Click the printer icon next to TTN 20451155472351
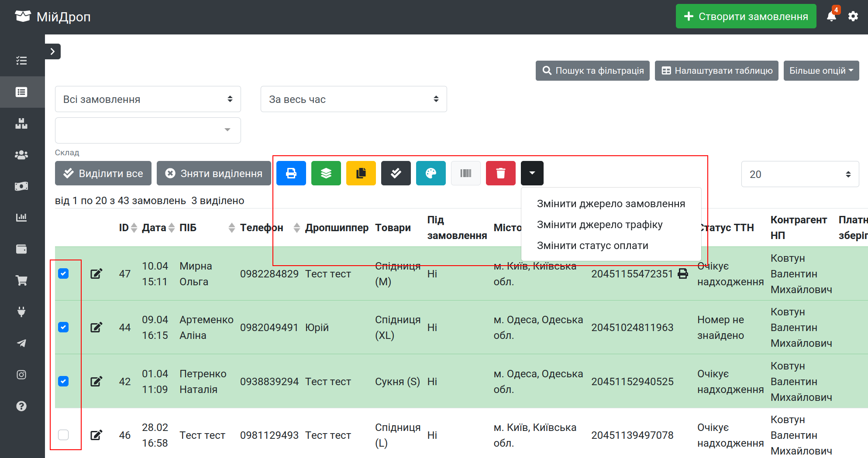 click(x=683, y=273)
